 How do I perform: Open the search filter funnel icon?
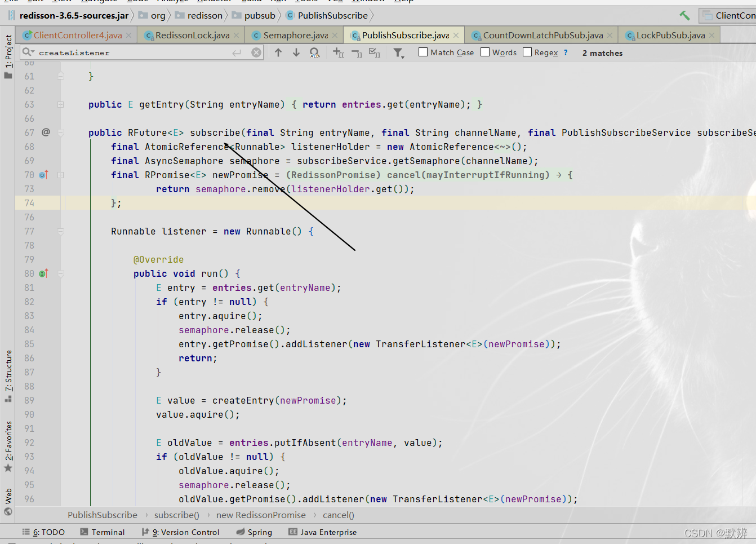click(399, 53)
